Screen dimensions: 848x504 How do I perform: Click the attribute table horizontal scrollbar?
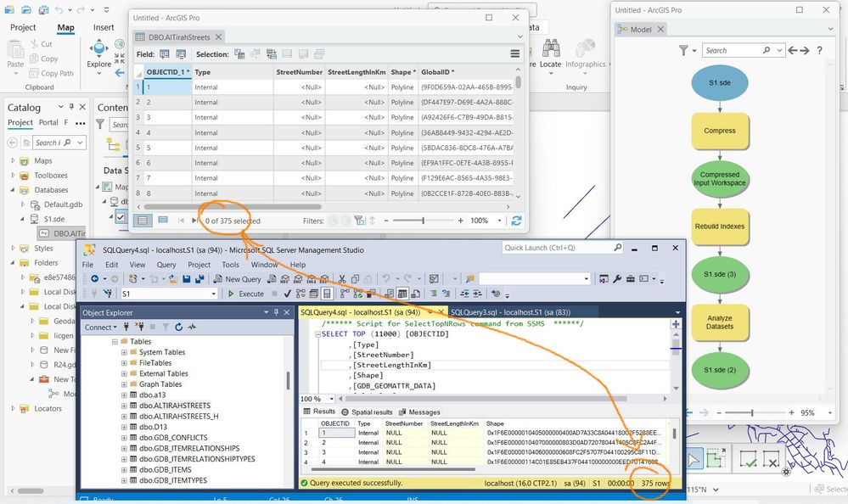click(233, 206)
